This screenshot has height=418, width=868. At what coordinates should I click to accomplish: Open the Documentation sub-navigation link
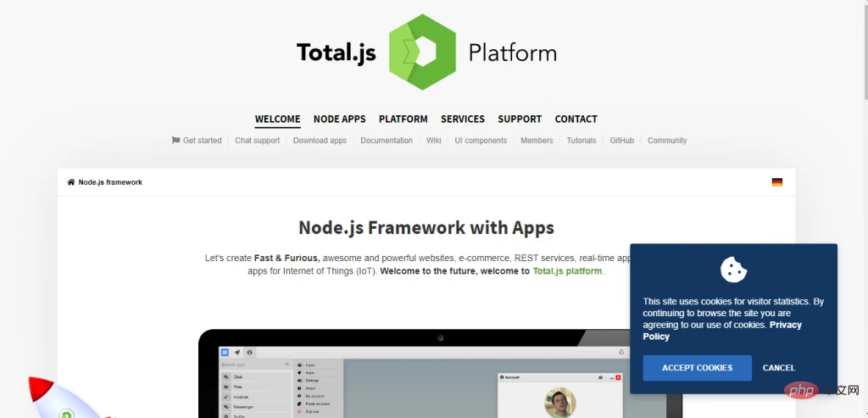(387, 141)
